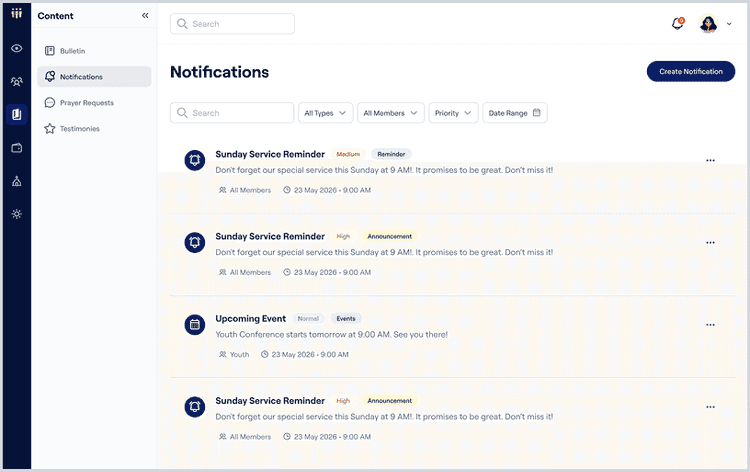Viewport: 750px width, 472px height.
Task: Click the top header search field
Action: 232,23
